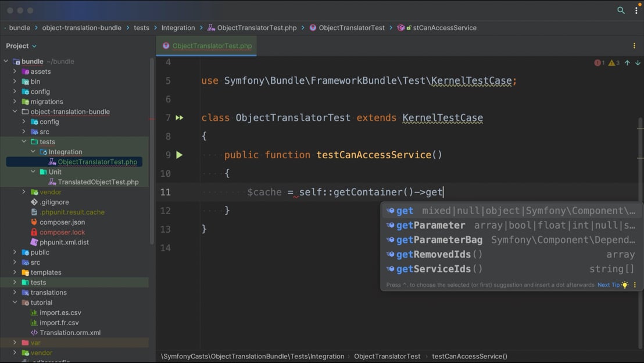
Task: Click testCanAccessService() in bottom breadcrumb
Action: coord(470,357)
